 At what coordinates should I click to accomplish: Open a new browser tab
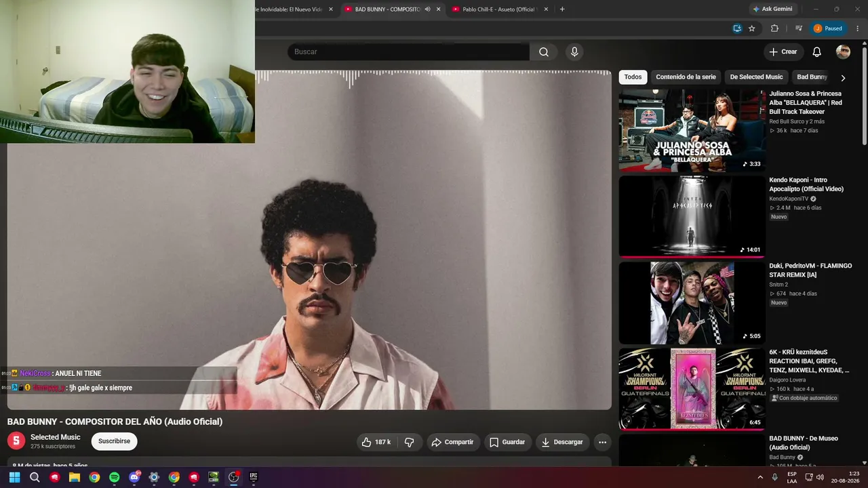562,9
